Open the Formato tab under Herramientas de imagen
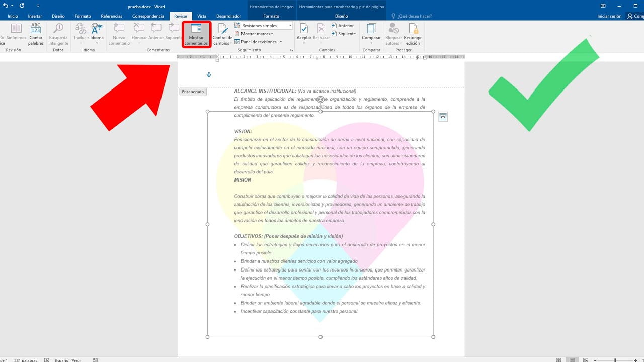The height and width of the screenshot is (362, 644). pyautogui.click(x=271, y=16)
